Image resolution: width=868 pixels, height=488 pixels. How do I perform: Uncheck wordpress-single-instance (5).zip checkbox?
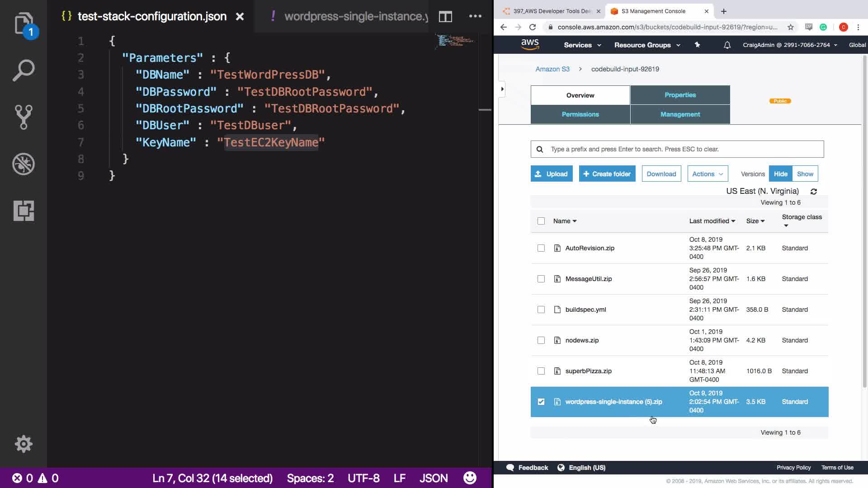pos(541,402)
